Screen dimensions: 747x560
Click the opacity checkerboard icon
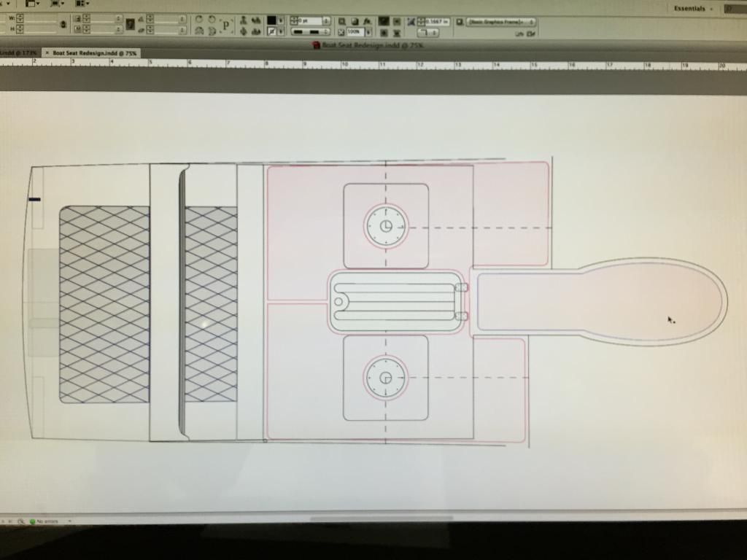coord(341,32)
